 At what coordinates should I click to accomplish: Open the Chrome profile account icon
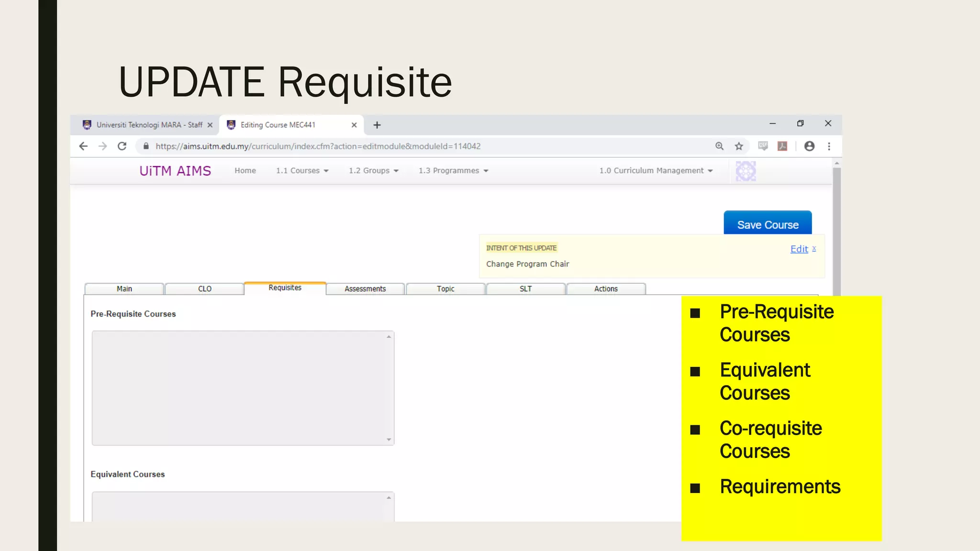click(809, 146)
